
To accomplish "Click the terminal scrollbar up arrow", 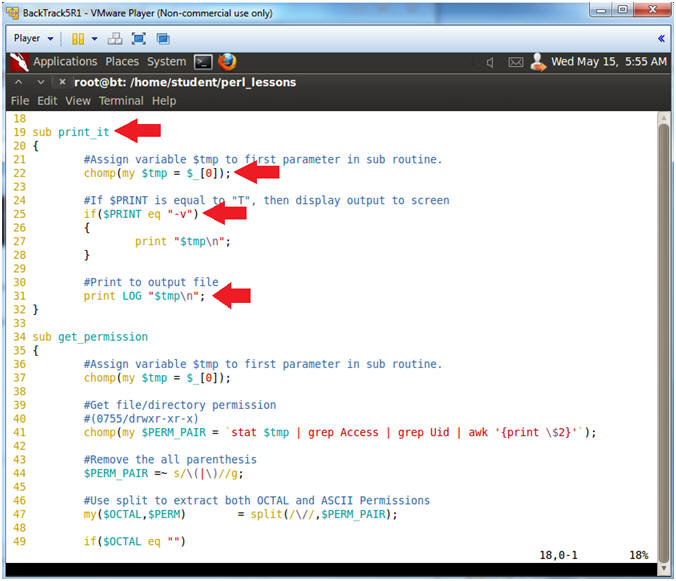I will (x=664, y=118).
